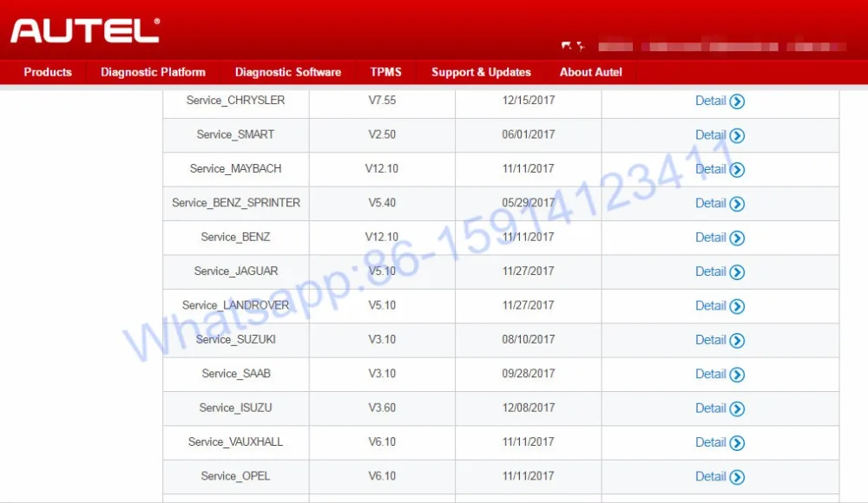
Task: Select the Service_ISUZU name cell
Action: pyautogui.click(x=236, y=408)
